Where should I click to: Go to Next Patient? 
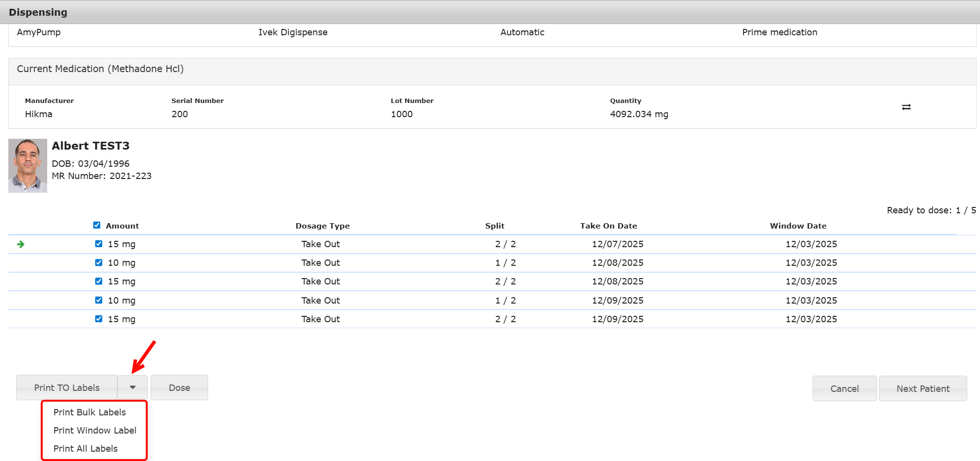(x=923, y=388)
